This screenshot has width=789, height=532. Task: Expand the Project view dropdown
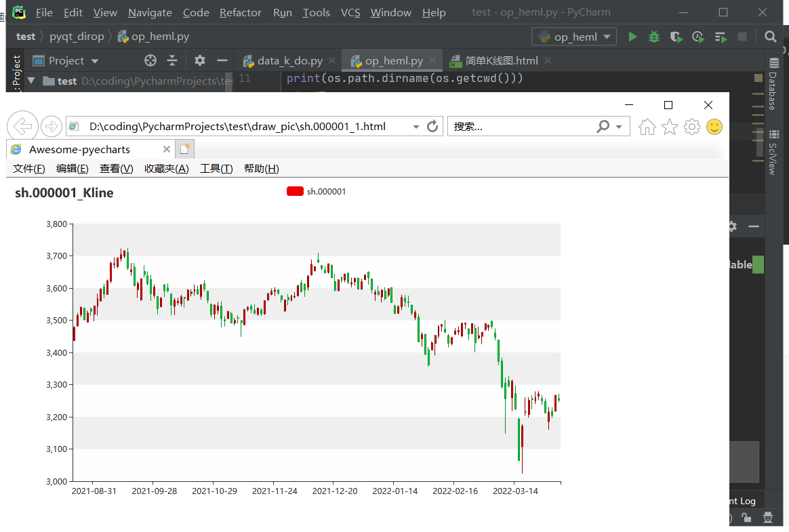pyautogui.click(x=94, y=61)
